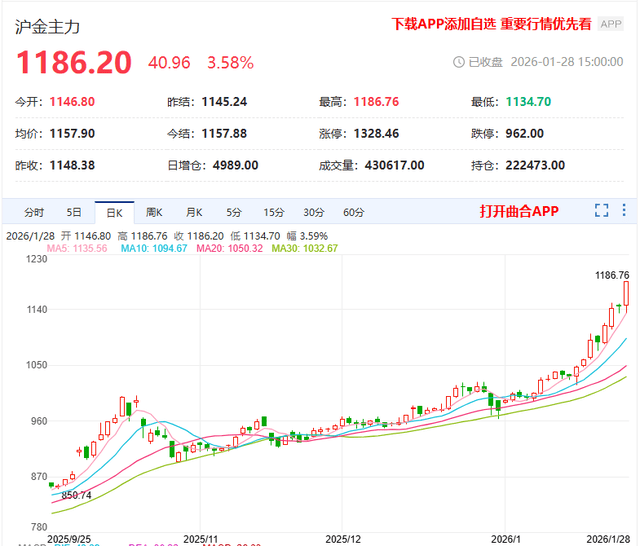Click the MA10: 1094.67 legend

tap(154, 248)
